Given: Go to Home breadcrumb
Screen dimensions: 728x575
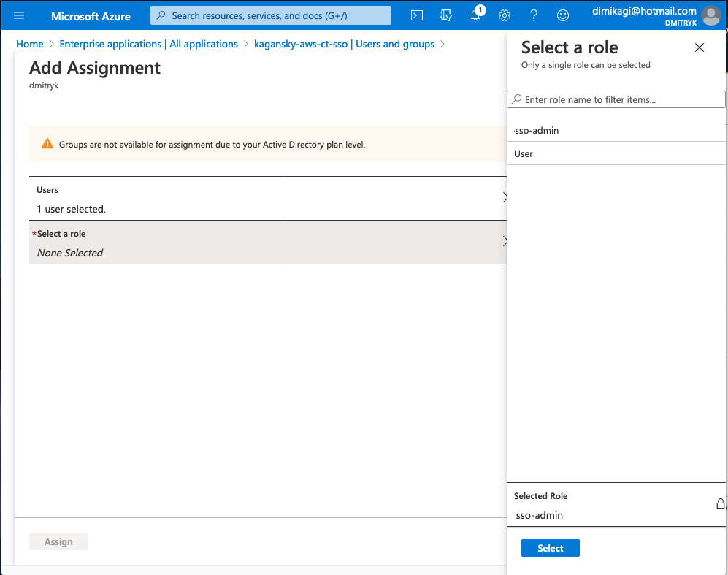Looking at the screenshot, I should coord(30,44).
